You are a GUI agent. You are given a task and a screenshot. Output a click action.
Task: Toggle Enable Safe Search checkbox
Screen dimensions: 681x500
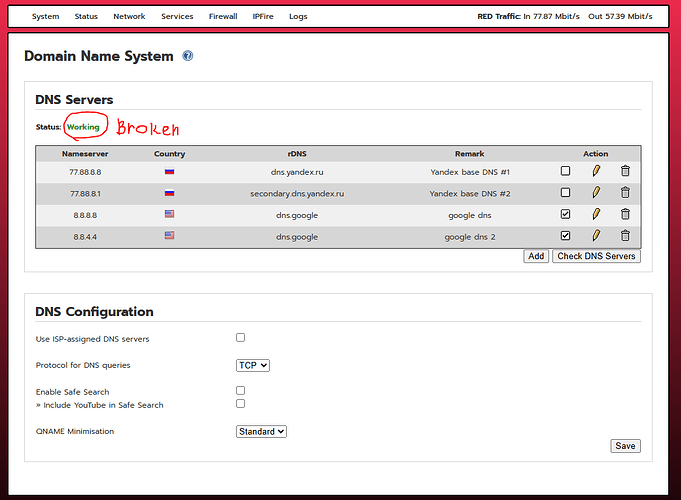(x=241, y=391)
